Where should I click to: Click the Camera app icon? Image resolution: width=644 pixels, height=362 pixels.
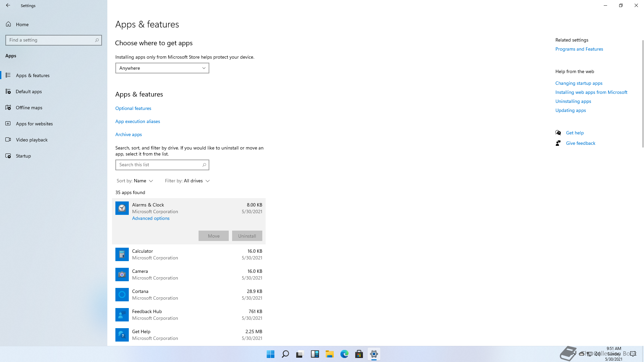(122, 275)
